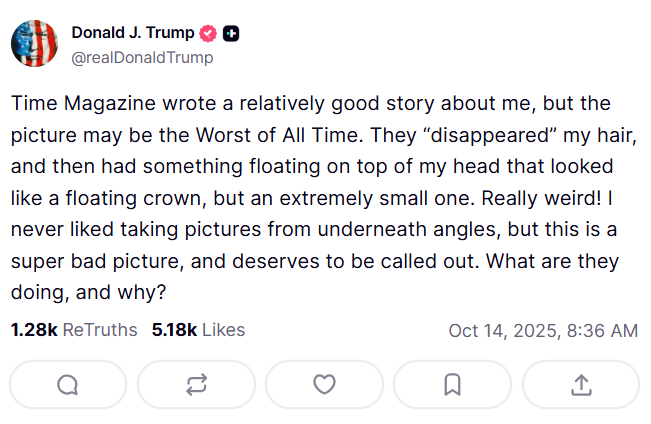Toggle the bookmark save button

[452, 384]
